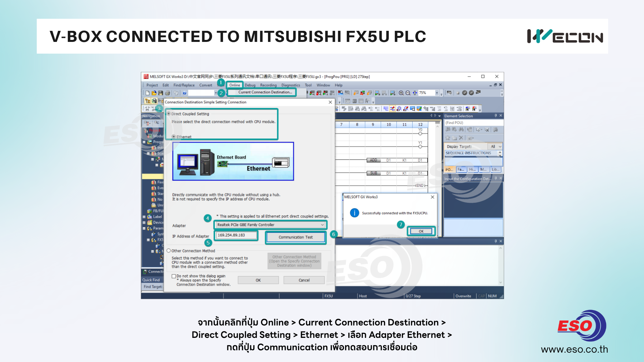Click the New project toolbar icon

point(148,93)
